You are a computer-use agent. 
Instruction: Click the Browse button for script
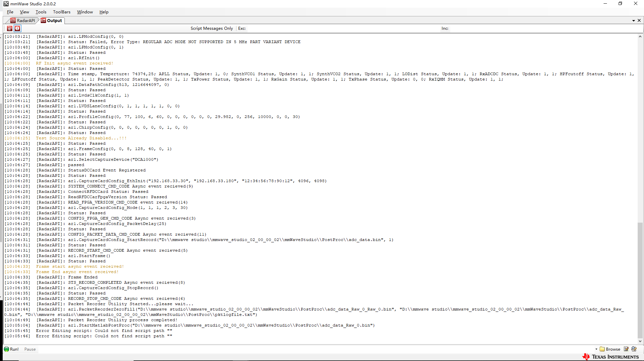[x=610, y=349]
